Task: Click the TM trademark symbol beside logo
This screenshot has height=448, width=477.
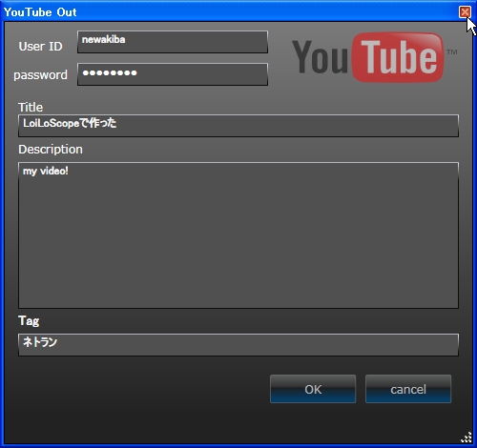Action: pos(452,51)
